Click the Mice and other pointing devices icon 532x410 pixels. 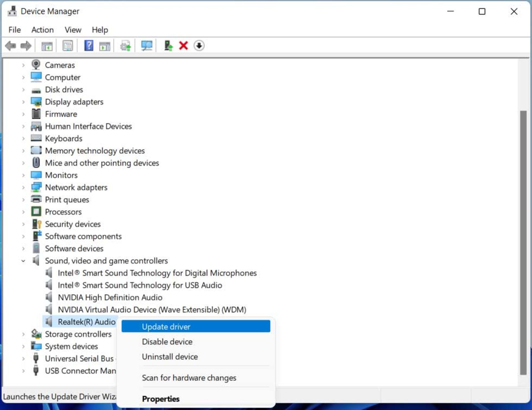[x=36, y=163]
